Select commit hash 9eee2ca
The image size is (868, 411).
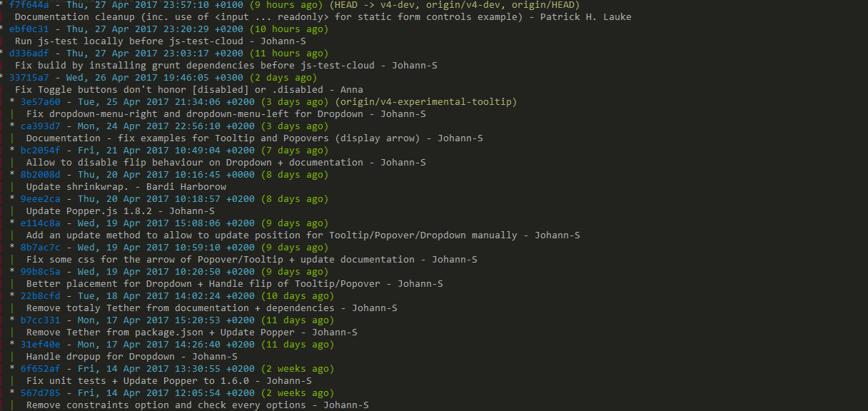click(41, 199)
